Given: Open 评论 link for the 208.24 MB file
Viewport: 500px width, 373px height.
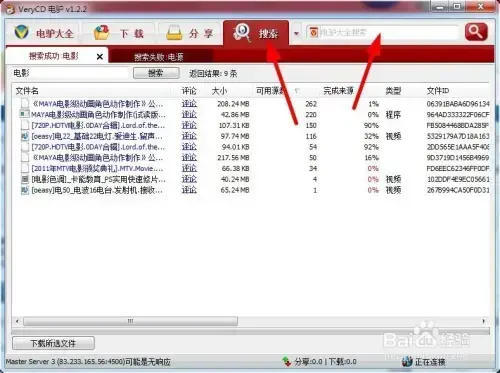Looking at the screenshot, I should 189,104.
